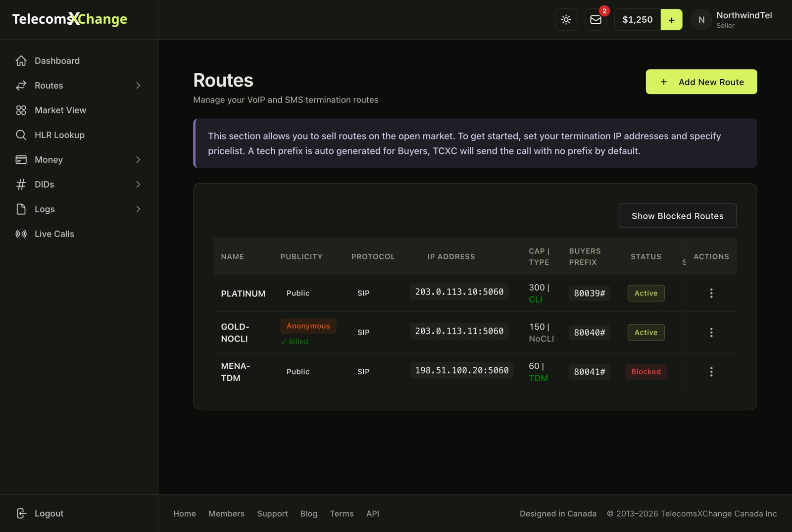
Task: Click IP address 203.0.113.10:5060
Action: pos(459,292)
